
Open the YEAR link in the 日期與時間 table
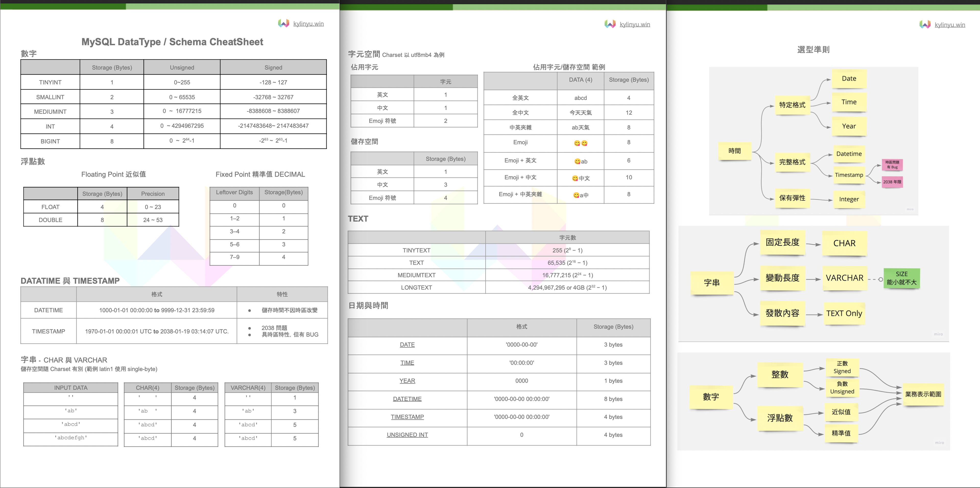407,381
